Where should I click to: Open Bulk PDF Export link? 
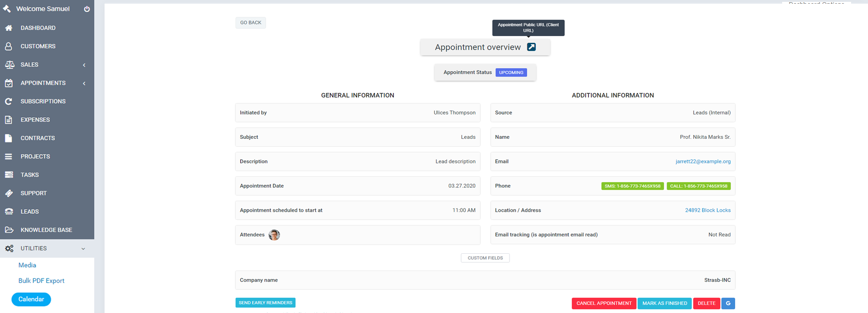coord(41,281)
